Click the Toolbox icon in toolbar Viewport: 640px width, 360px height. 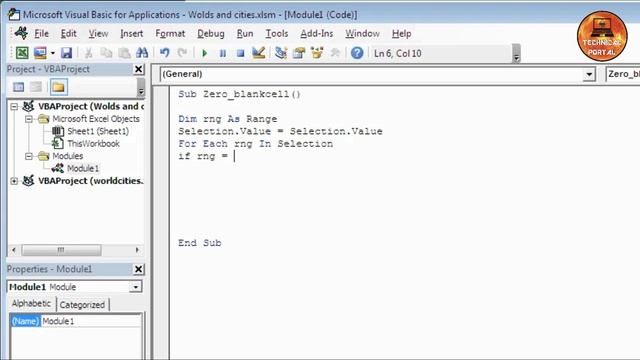pyautogui.click(x=335, y=53)
